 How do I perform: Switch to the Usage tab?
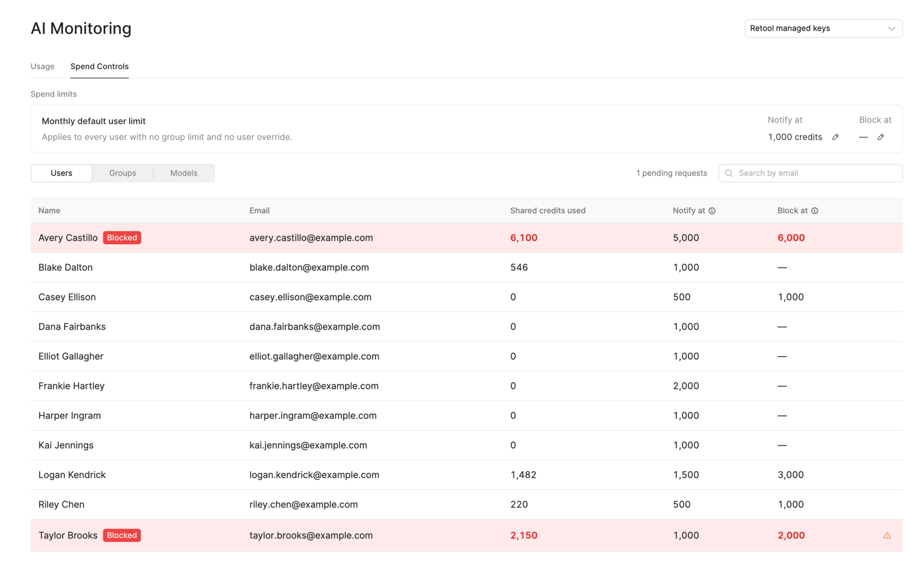coord(43,66)
